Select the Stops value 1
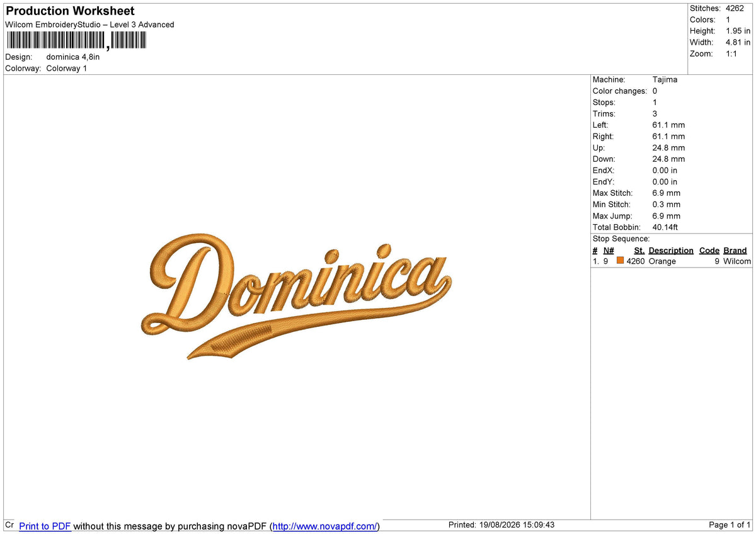Image resolution: width=756 pixels, height=534 pixels. (x=655, y=102)
